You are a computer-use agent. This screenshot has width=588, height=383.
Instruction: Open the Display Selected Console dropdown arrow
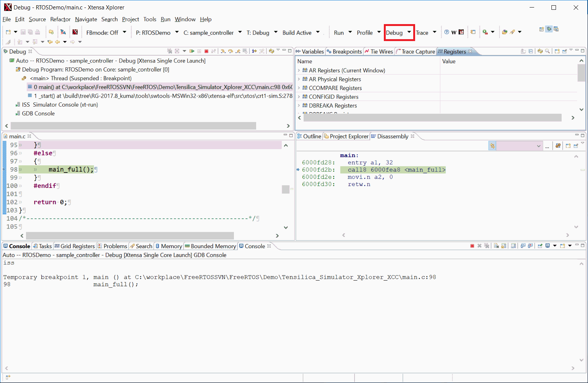coord(555,246)
